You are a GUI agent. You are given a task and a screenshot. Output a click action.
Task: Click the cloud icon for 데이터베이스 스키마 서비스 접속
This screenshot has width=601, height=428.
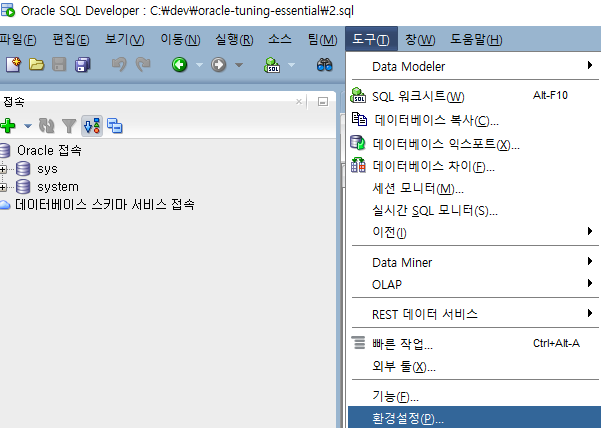click(x=5, y=205)
